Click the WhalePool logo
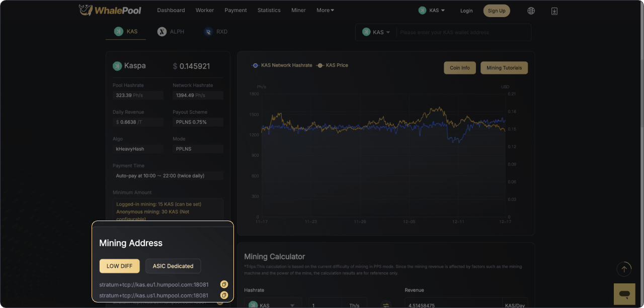 click(110, 10)
